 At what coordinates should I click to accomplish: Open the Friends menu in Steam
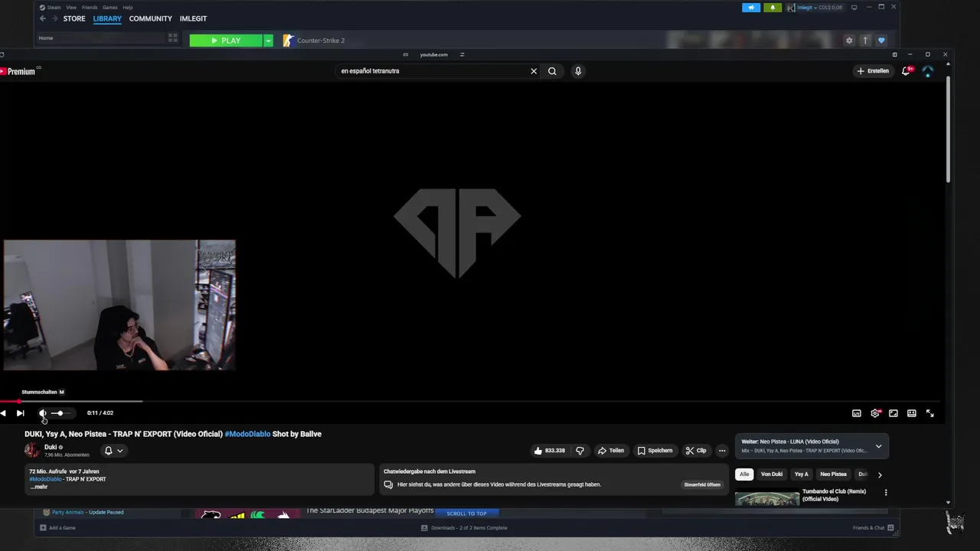tap(90, 8)
